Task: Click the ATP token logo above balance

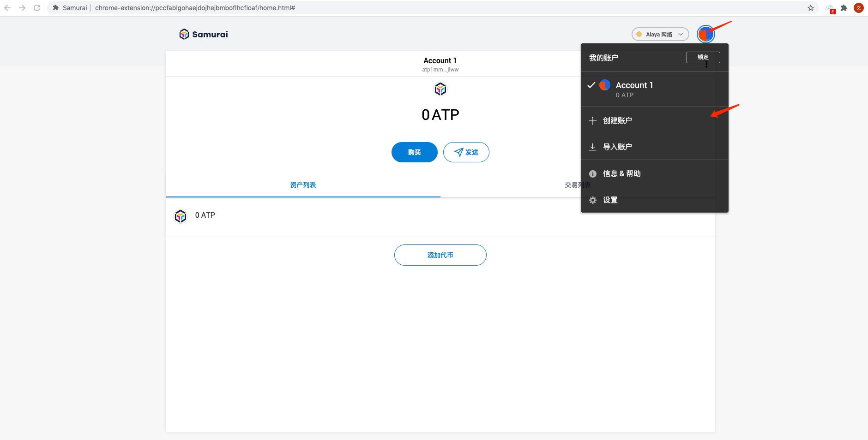Action: tap(440, 89)
